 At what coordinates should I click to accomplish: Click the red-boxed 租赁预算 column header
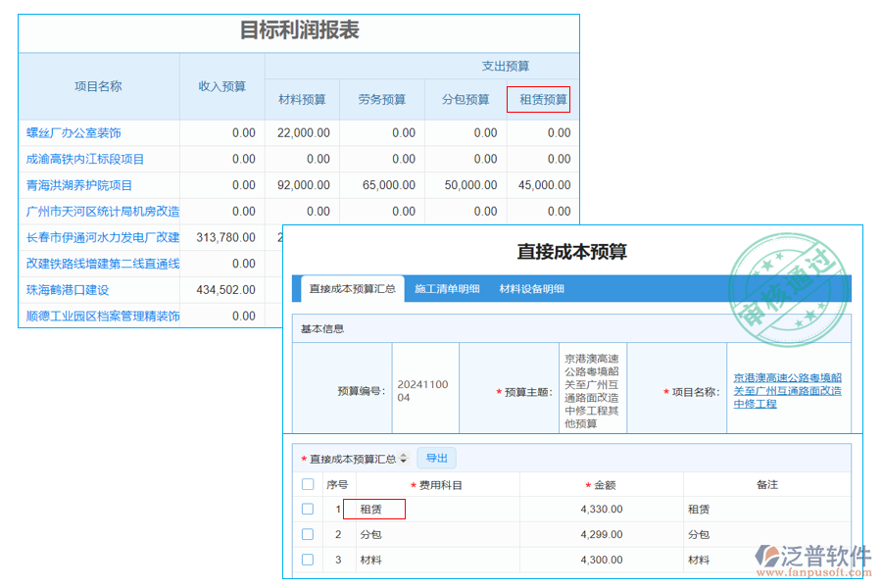pyautogui.click(x=540, y=99)
